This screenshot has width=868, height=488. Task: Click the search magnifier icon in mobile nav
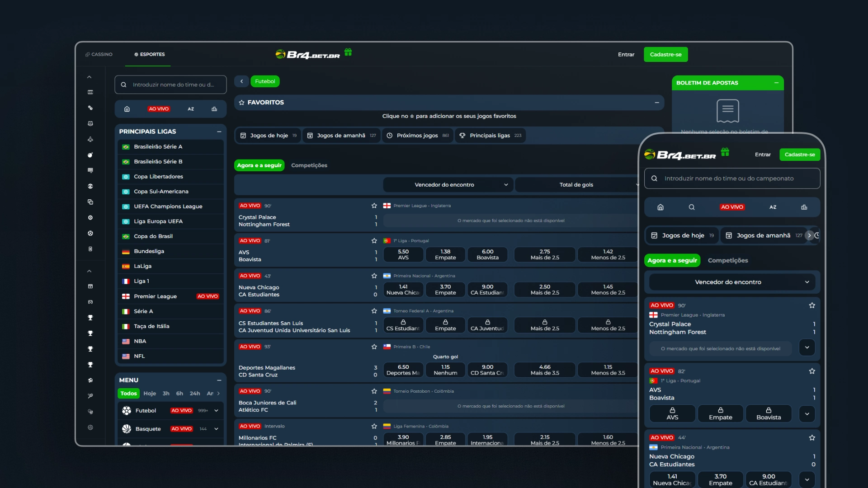pyautogui.click(x=692, y=207)
